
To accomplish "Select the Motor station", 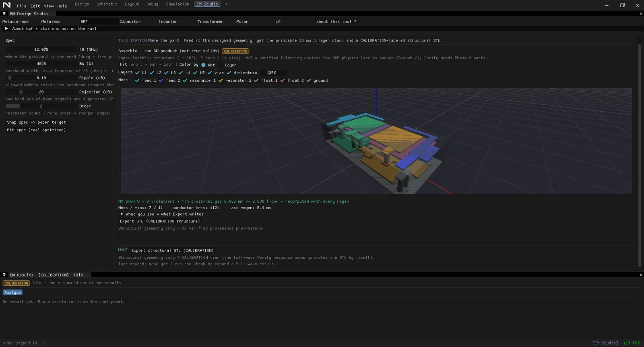I will [x=242, y=22].
